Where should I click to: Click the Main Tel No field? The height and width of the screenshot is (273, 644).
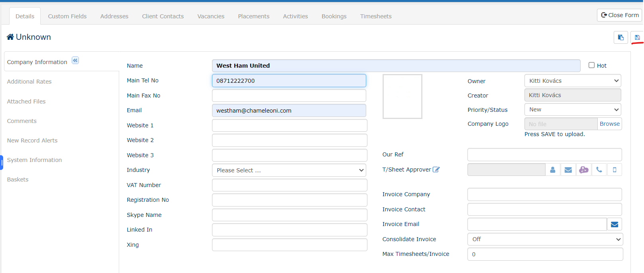point(289,81)
